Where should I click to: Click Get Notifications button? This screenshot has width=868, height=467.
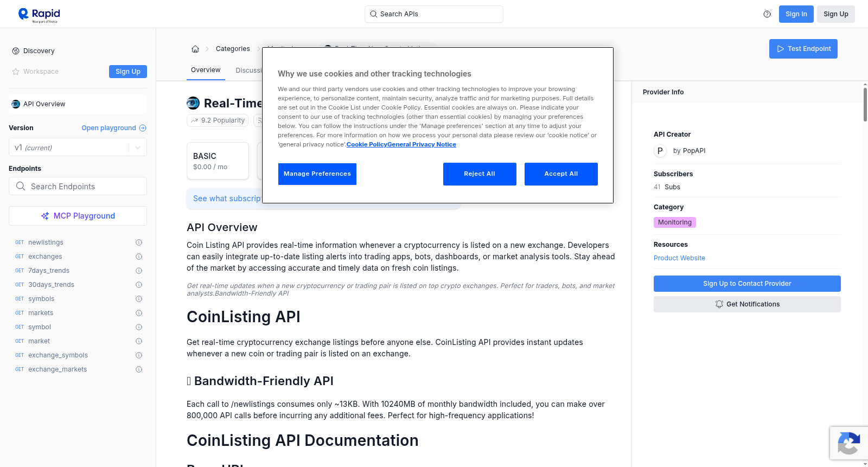click(x=747, y=304)
